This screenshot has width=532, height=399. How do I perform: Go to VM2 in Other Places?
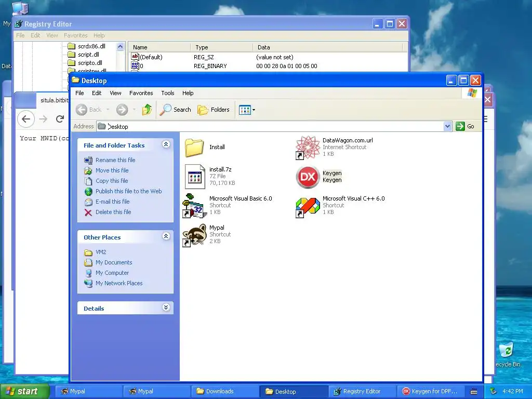click(101, 252)
